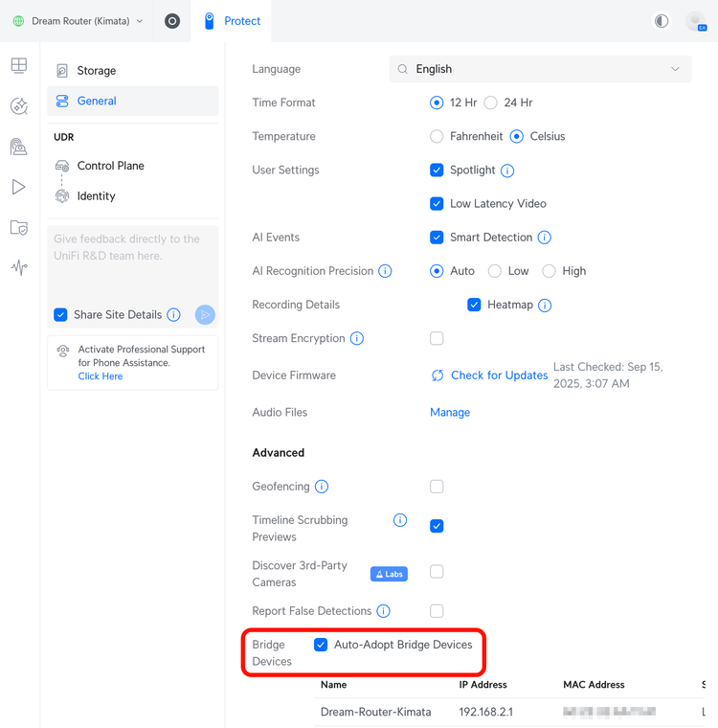Open the fingerprint access icon in the sidebar
Viewport: 718px width, 728px height.
(19, 147)
